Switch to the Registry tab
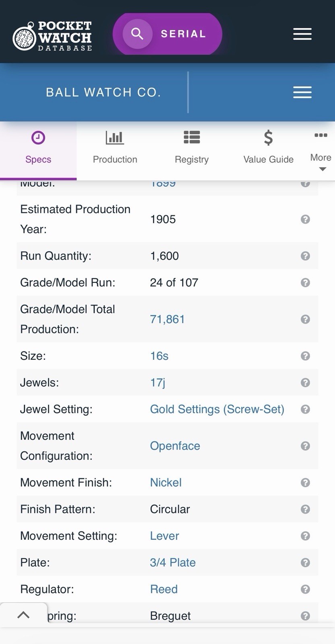This screenshot has height=644, width=335. pos(192,147)
